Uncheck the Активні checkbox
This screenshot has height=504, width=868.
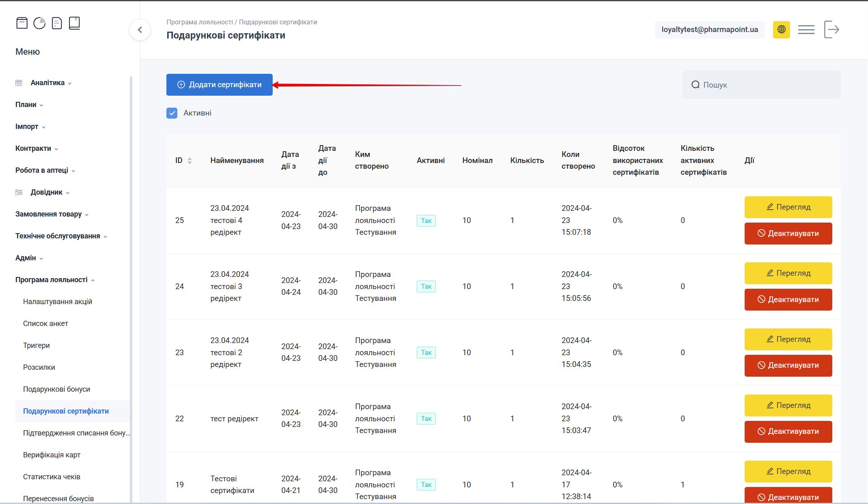(x=172, y=113)
